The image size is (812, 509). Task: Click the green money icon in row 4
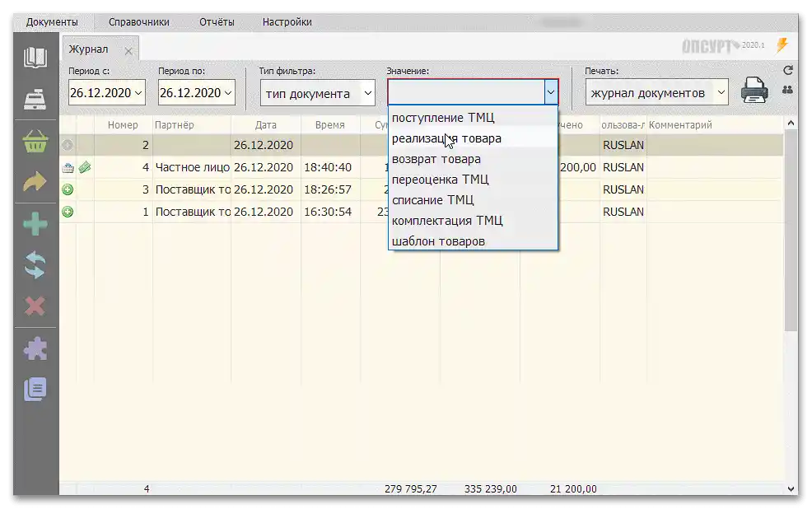[x=85, y=167]
